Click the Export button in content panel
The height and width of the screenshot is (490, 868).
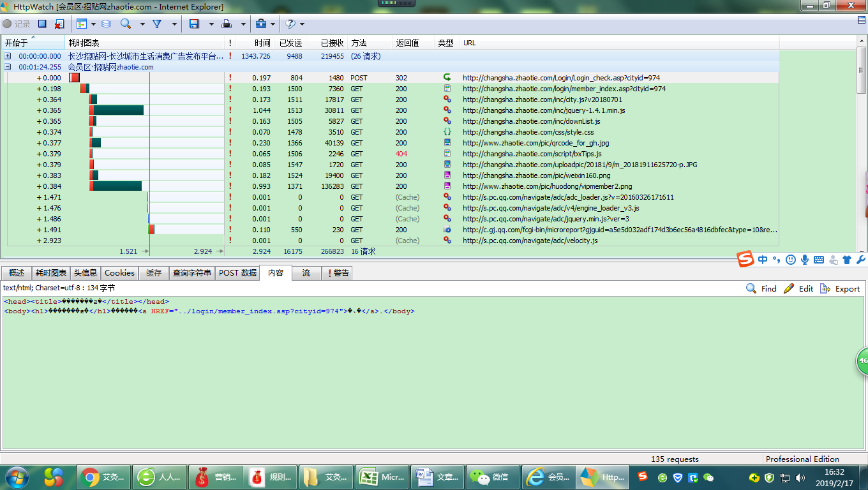(x=840, y=289)
